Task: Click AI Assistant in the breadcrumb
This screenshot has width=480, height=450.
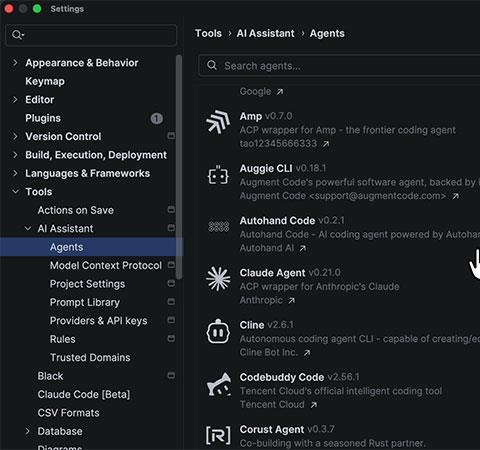Action: 265,33
